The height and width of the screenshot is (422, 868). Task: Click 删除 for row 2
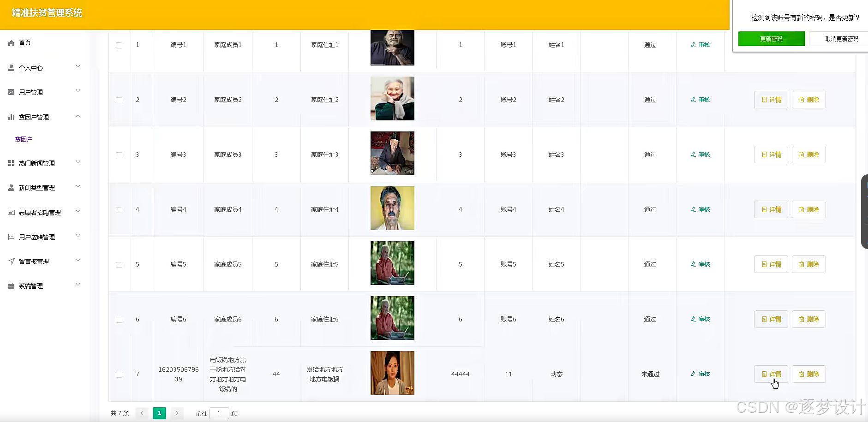point(809,100)
